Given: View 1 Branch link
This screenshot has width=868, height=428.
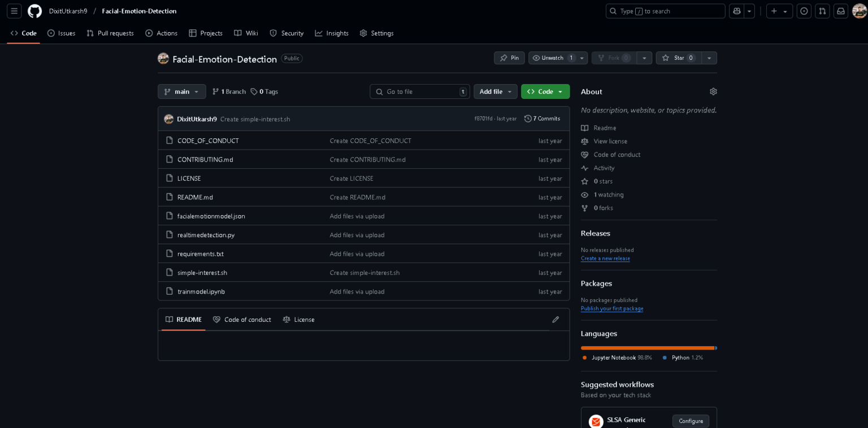Looking at the screenshot, I should pyautogui.click(x=229, y=91).
